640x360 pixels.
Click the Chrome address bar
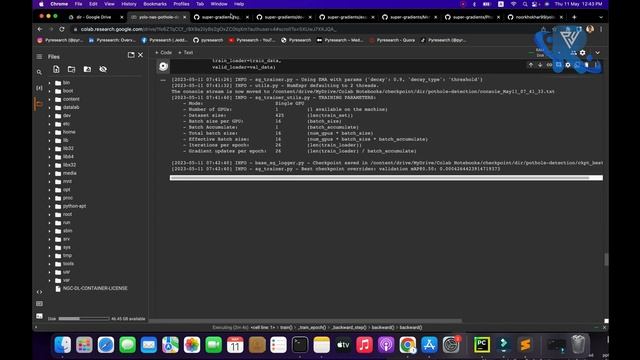point(302,29)
